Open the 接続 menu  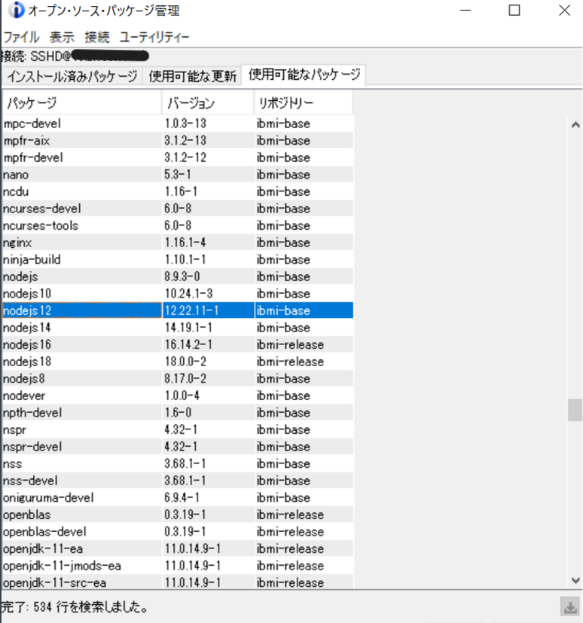point(97,37)
